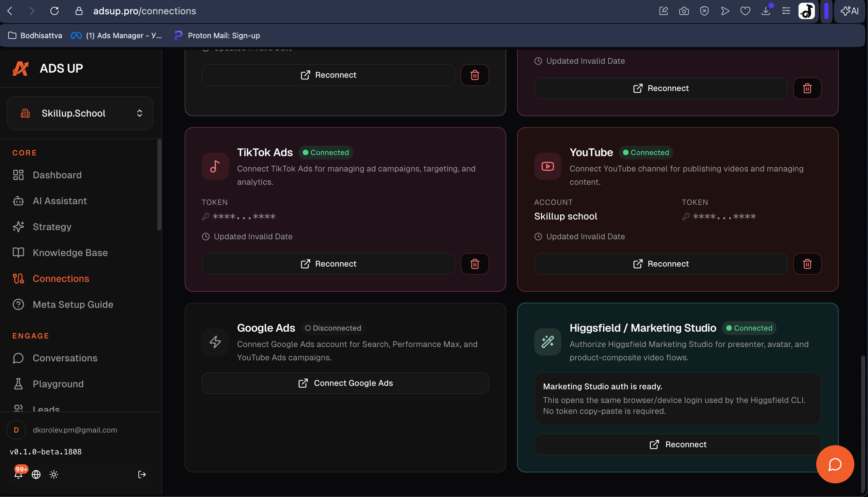Select Connections in the sidebar
This screenshot has width=868, height=497.
[51, 278]
